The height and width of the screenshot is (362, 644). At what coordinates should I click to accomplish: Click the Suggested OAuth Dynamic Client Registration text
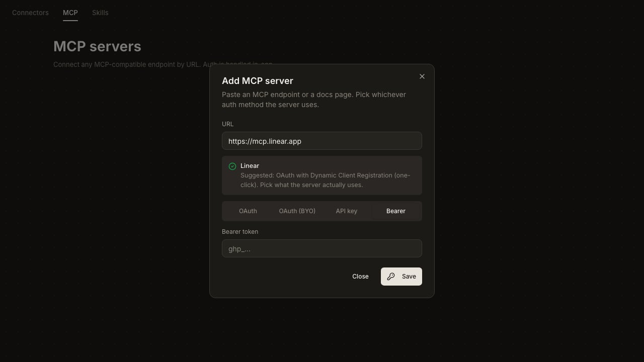coord(326,180)
